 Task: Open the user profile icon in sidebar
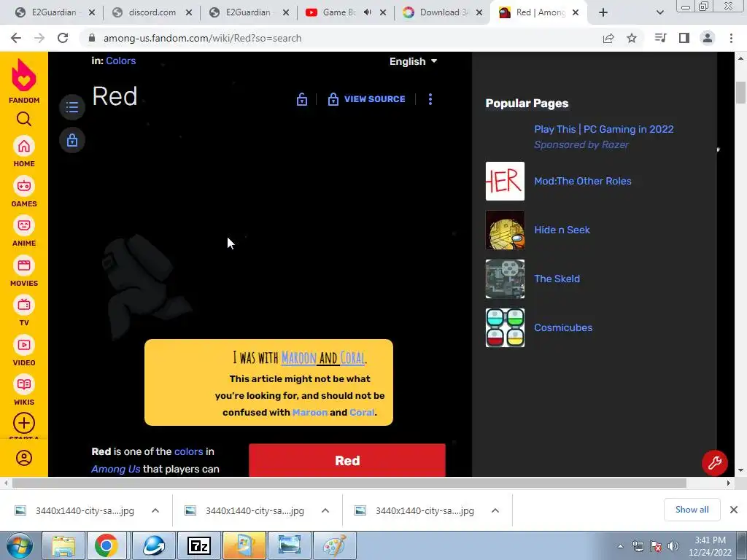[24, 458]
